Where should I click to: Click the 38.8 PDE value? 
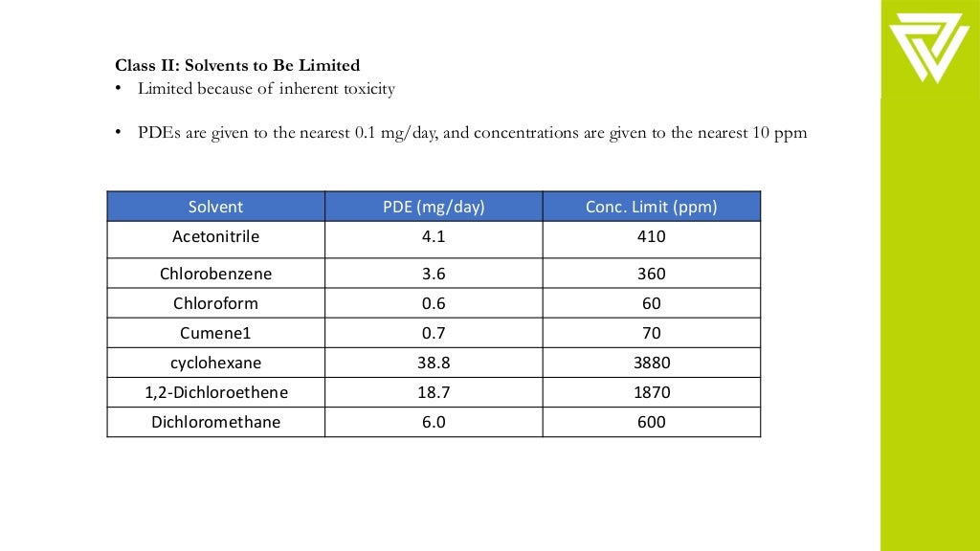(x=434, y=363)
